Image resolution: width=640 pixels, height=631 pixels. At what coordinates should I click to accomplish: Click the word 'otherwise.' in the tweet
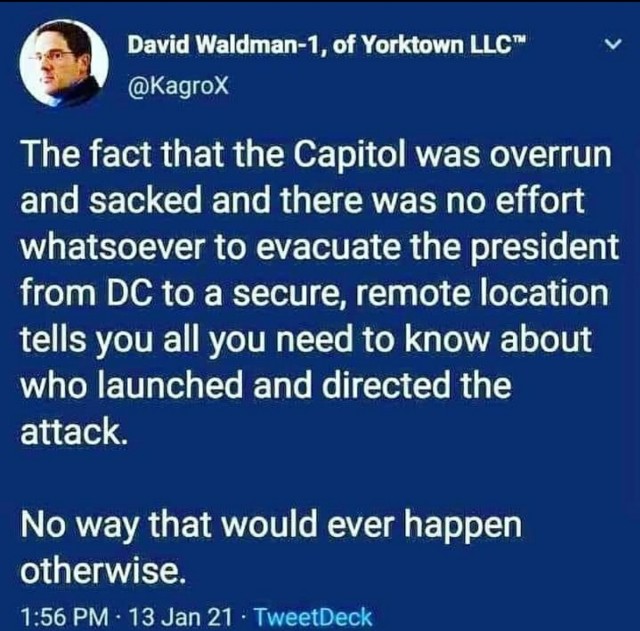coord(104,570)
